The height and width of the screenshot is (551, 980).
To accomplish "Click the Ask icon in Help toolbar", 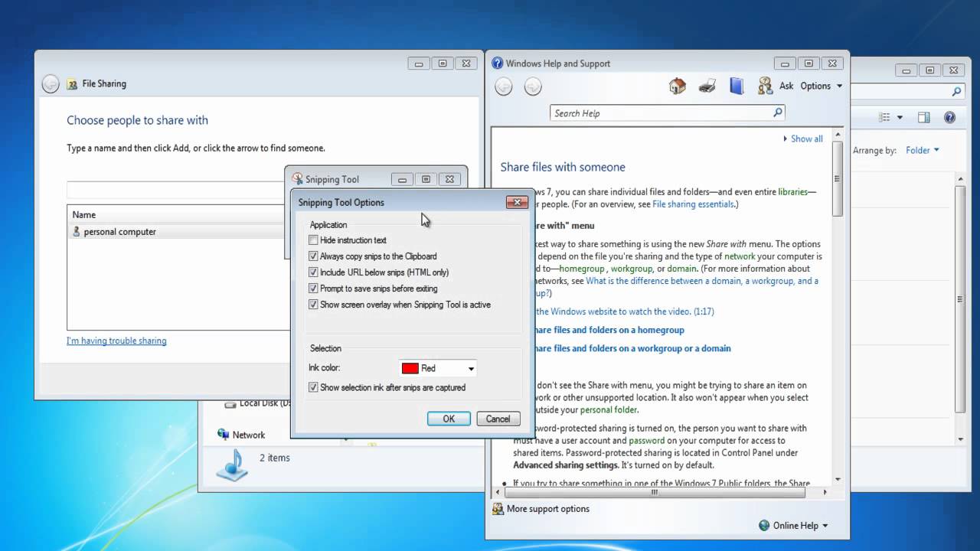I will tap(765, 86).
